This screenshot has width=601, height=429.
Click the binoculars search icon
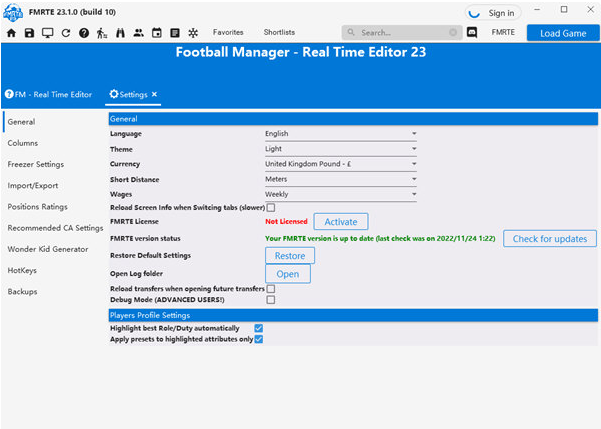(x=120, y=33)
